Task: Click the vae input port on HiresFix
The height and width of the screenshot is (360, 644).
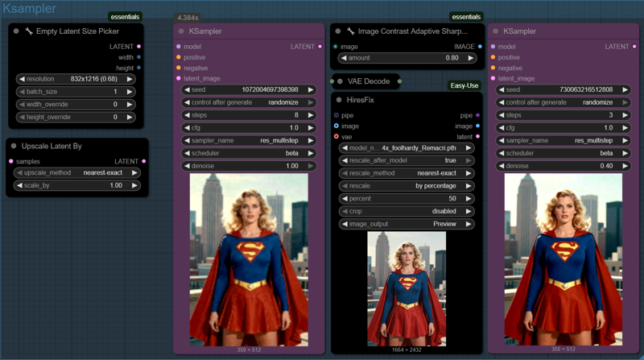Action: (336, 137)
